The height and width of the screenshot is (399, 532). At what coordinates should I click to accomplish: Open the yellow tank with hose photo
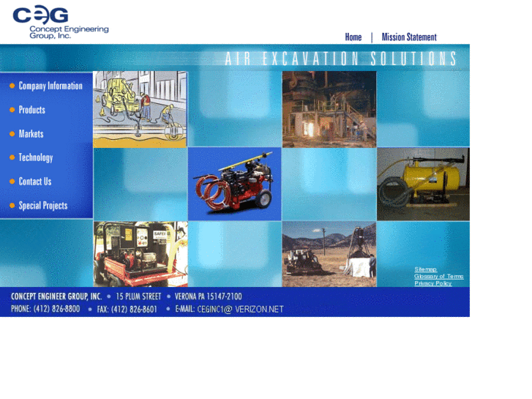click(423, 184)
